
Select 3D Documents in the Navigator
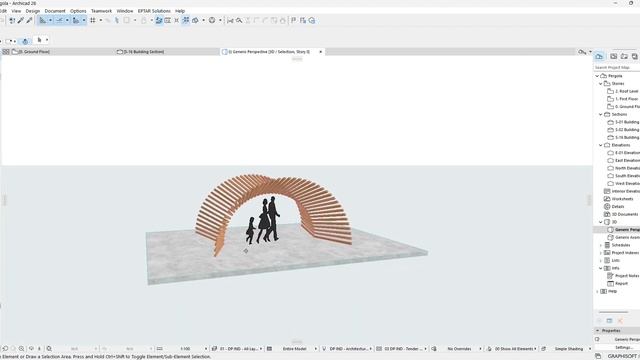(621, 214)
